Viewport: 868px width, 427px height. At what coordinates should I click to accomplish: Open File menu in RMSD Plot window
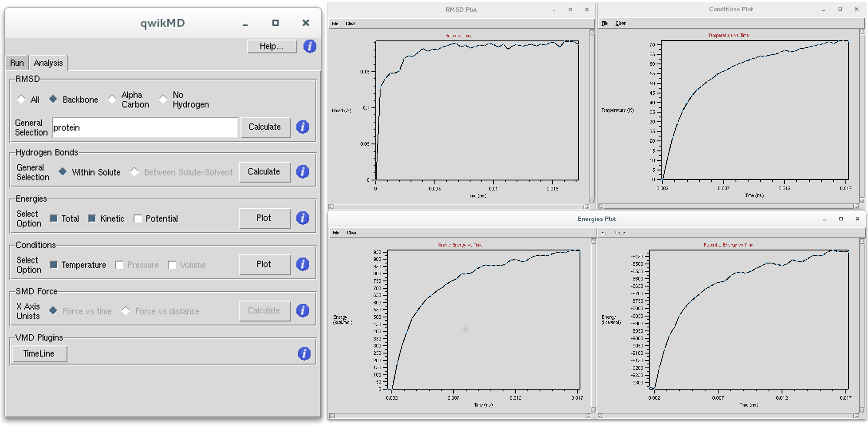click(335, 23)
